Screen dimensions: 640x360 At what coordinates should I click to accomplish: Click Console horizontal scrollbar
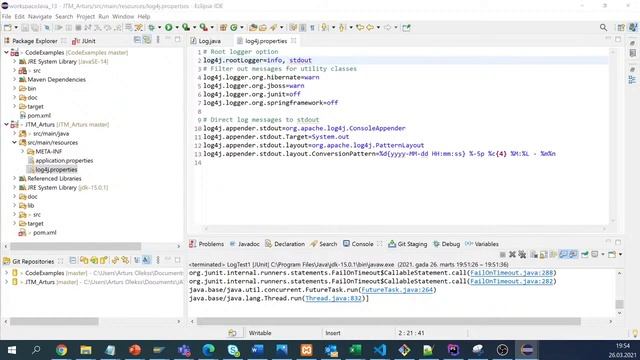pyautogui.click(x=388, y=321)
